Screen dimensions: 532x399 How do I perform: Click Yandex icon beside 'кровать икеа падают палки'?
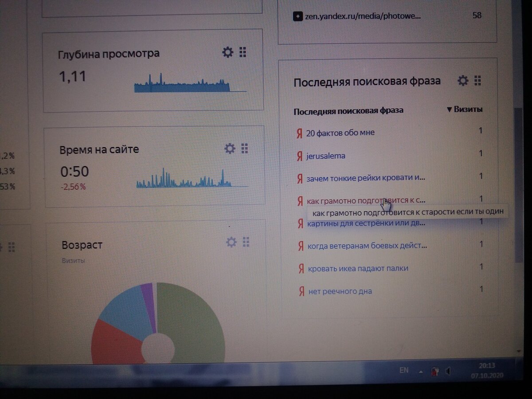point(301,269)
